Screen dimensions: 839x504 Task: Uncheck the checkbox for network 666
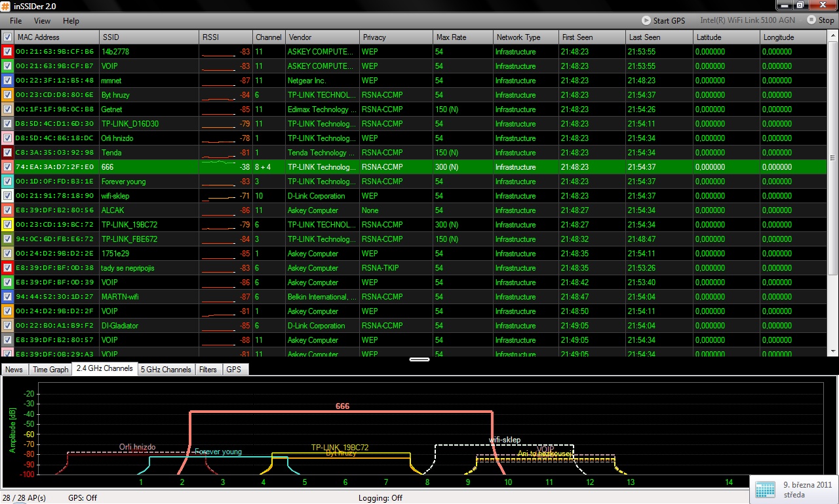(7, 167)
